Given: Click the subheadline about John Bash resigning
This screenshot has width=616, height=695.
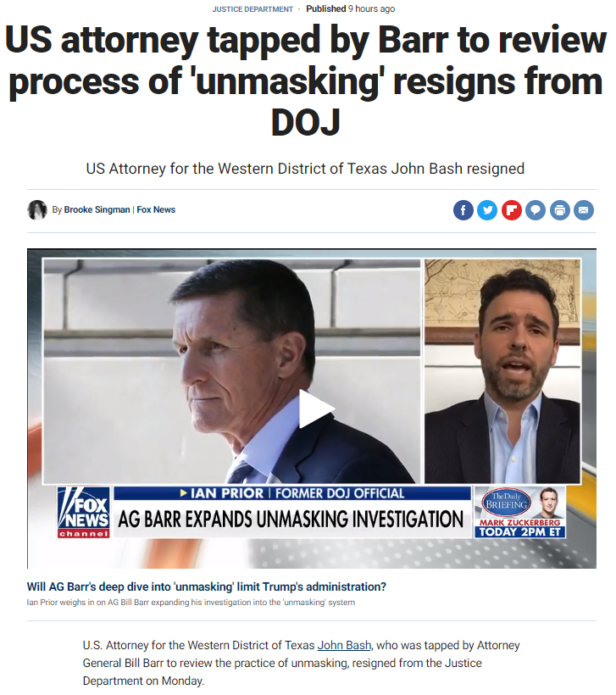Looking at the screenshot, I should pyautogui.click(x=305, y=169).
